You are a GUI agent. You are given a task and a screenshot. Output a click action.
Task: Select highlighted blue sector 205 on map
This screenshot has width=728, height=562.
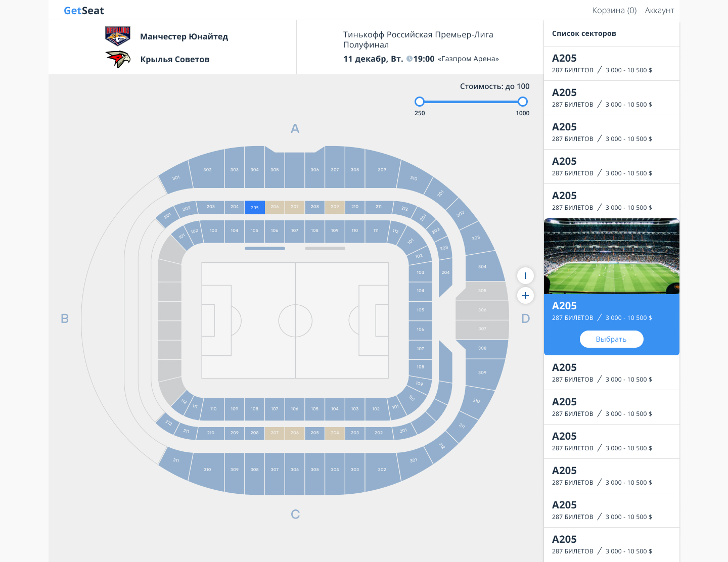tap(255, 207)
